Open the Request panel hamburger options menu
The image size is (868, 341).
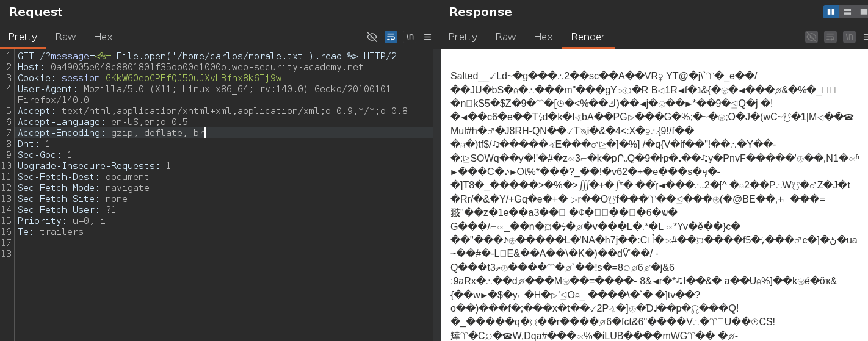click(427, 37)
